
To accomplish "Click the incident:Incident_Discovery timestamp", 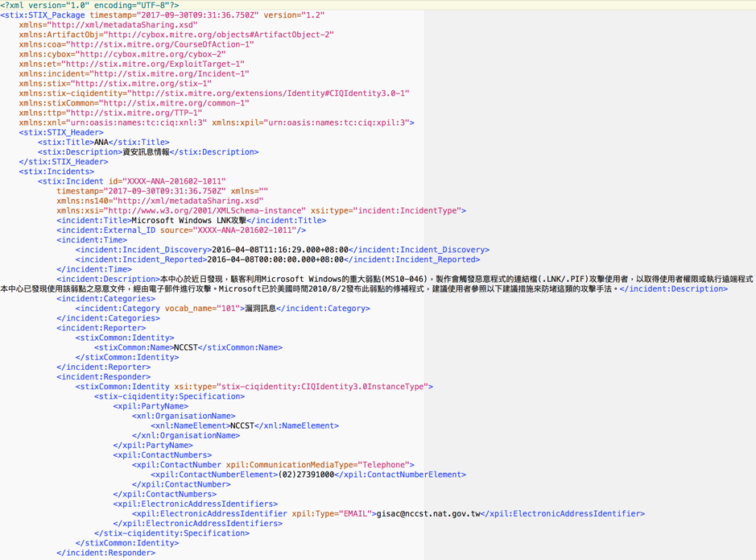I will click(280, 250).
